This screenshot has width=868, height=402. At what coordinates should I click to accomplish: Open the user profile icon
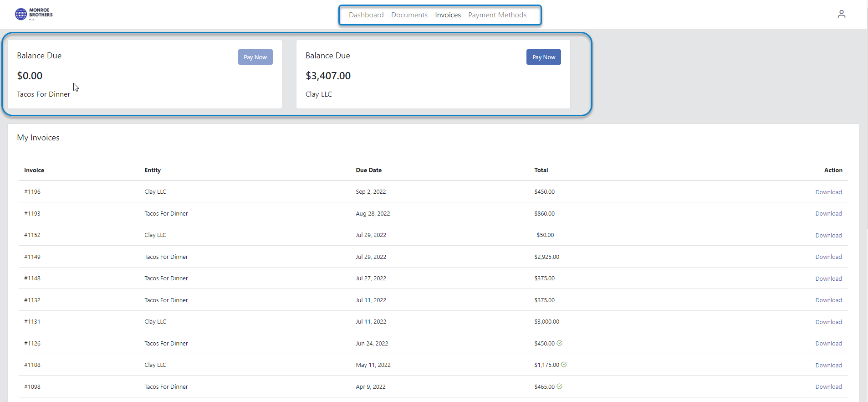click(841, 15)
